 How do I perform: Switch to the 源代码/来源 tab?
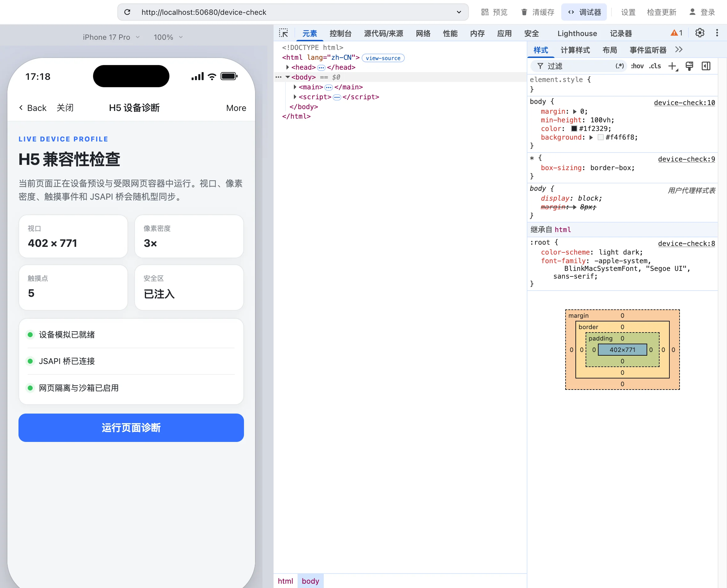tap(384, 34)
